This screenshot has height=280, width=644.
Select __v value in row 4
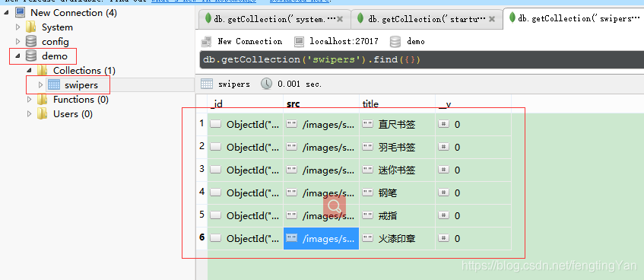click(x=473, y=192)
